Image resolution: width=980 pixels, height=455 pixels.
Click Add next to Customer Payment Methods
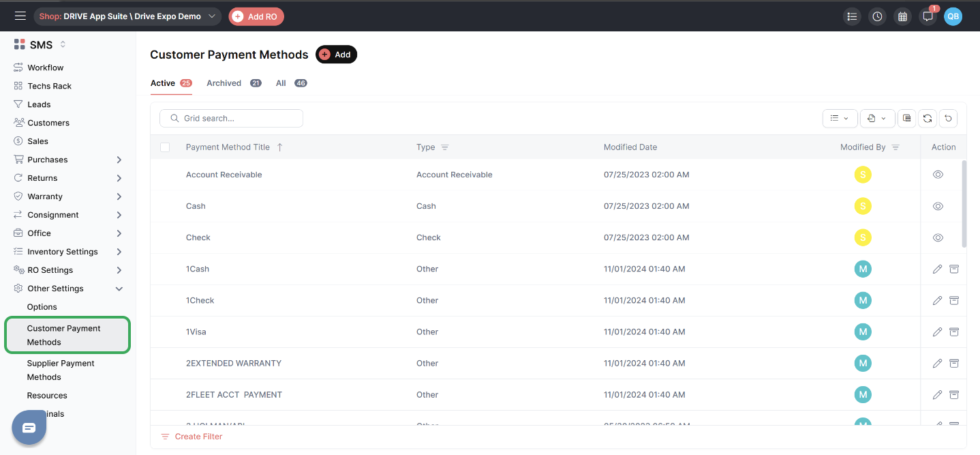coord(336,55)
